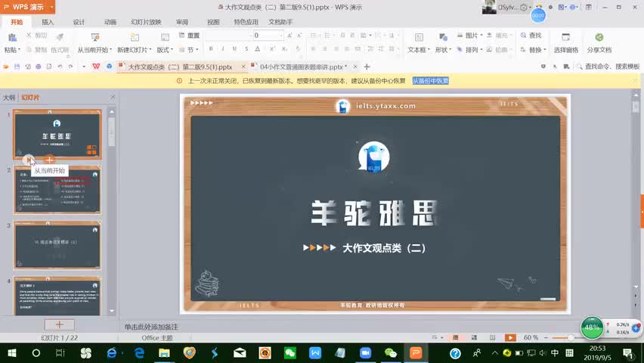Click the Format Painter (格式刷) tool
The width and height of the screenshot is (644, 363).
click(x=60, y=43)
